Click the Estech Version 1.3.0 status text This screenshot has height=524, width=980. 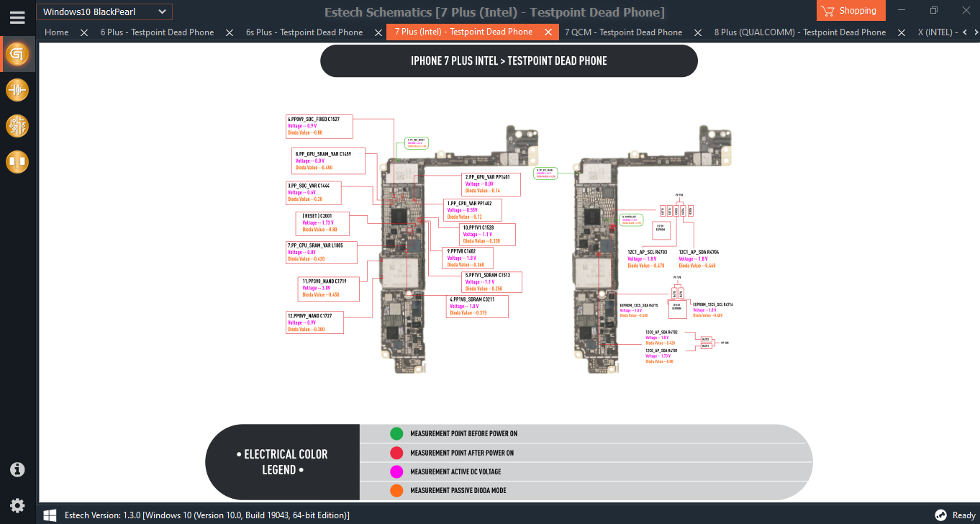207,515
